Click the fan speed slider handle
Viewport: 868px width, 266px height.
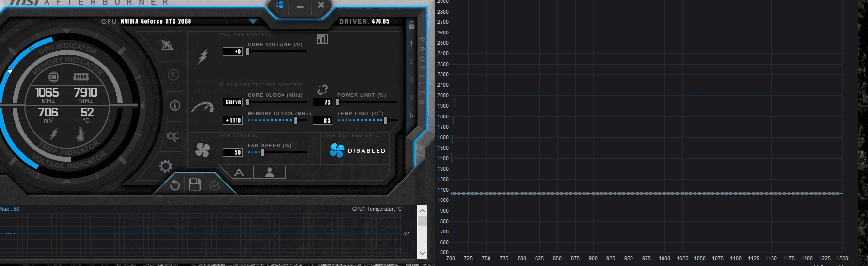pyautogui.click(x=262, y=152)
